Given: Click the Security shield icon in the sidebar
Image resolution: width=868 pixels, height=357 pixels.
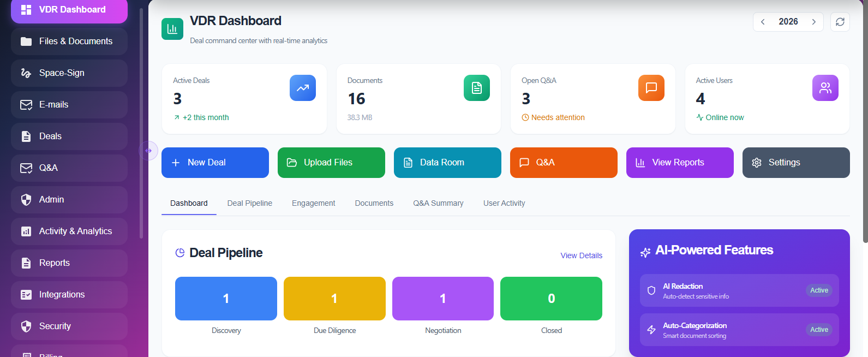Looking at the screenshot, I should (x=26, y=326).
